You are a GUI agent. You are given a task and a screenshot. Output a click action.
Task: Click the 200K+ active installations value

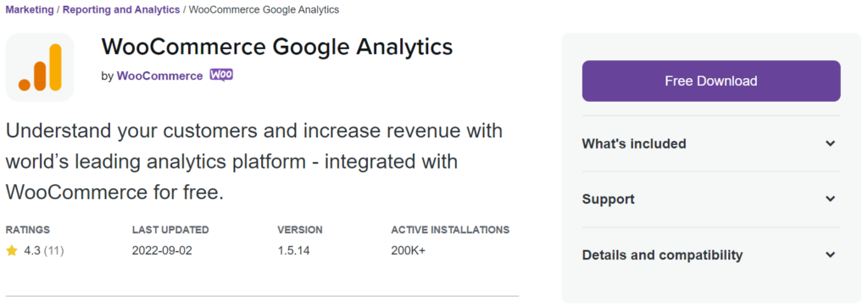click(408, 251)
